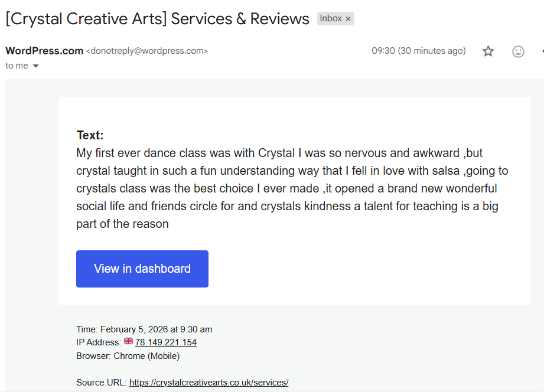544x392 pixels.
Task: Star this WordPress.com email
Action: tap(488, 51)
